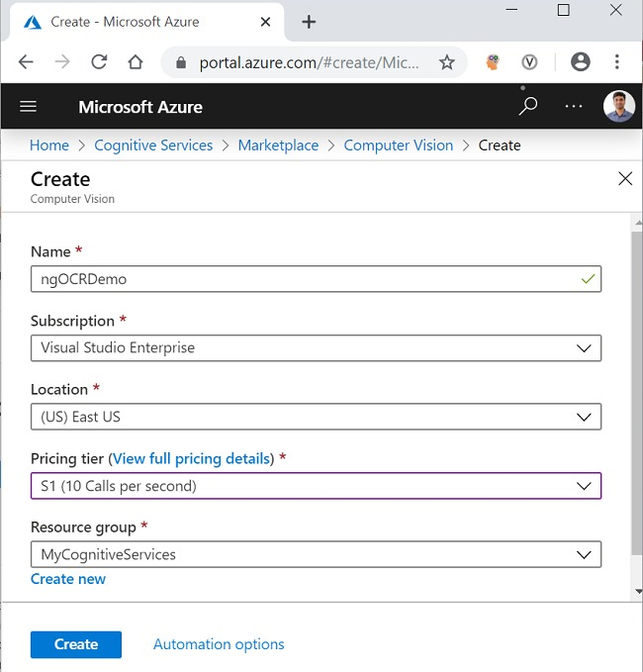The width and height of the screenshot is (643, 672).
Task: Expand the Subscription dropdown
Action: pyautogui.click(x=317, y=348)
